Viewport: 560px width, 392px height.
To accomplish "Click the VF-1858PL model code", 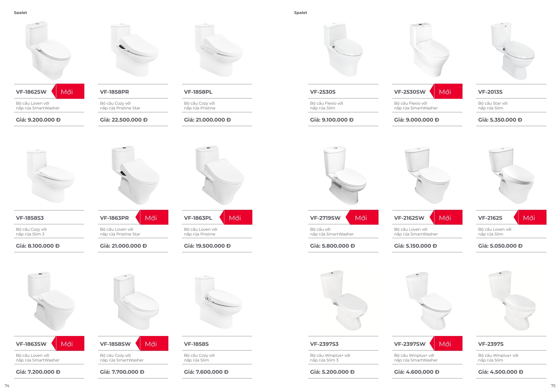I will pos(198,92).
